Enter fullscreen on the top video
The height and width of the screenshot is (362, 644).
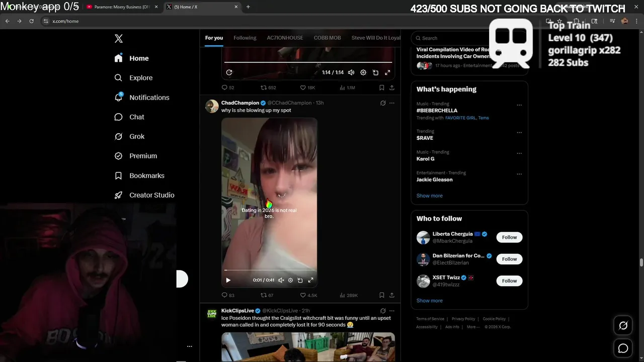pos(387,72)
